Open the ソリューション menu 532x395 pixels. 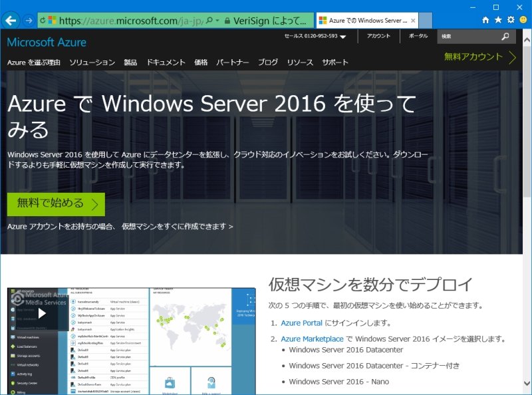pyautogui.click(x=92, y=63)
